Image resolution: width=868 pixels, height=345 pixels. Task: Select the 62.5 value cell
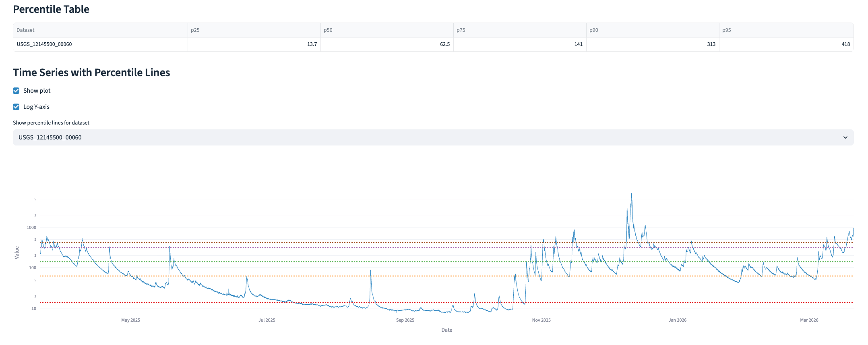click(387, 44)
